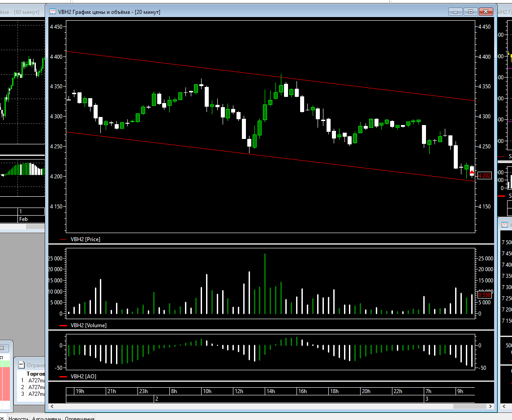The height and width of the screenshot is (420, 512).
Task: Click the current volume label 8 558
Action: click(485, 294)
